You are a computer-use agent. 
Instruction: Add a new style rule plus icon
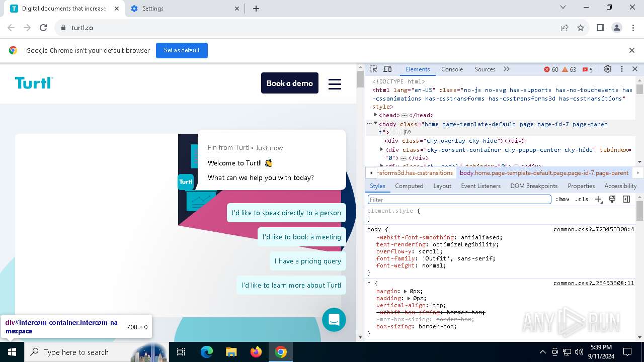point(598,200)
